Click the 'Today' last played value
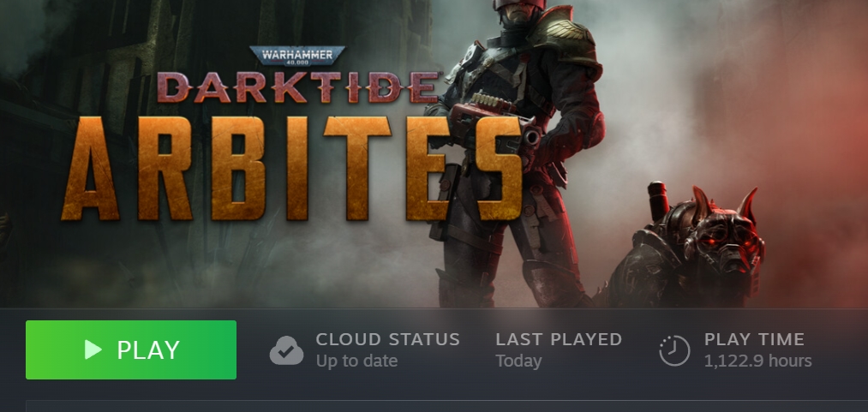The height and width of the screenshot is (412, 868). click(518, 361)
